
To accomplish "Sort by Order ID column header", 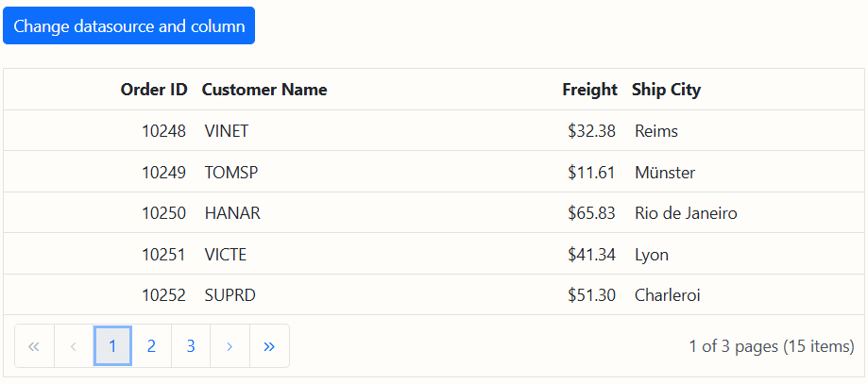I will 154,90.
